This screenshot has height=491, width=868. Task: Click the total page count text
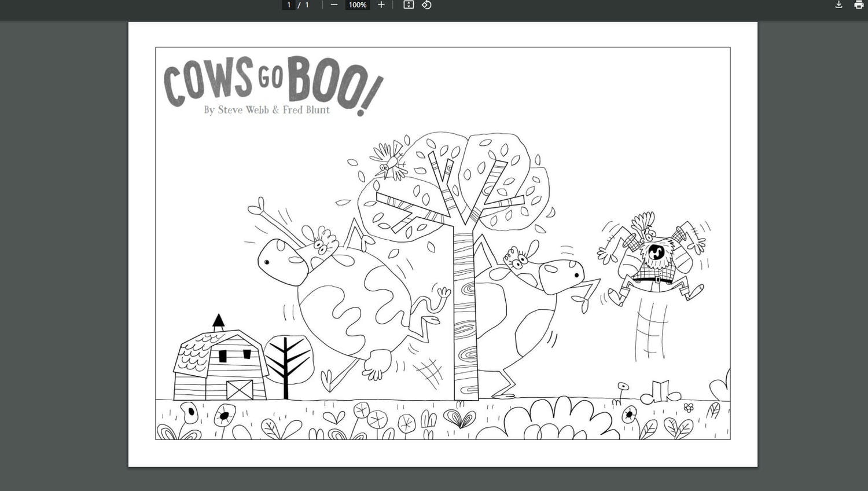tap(307, 5)
